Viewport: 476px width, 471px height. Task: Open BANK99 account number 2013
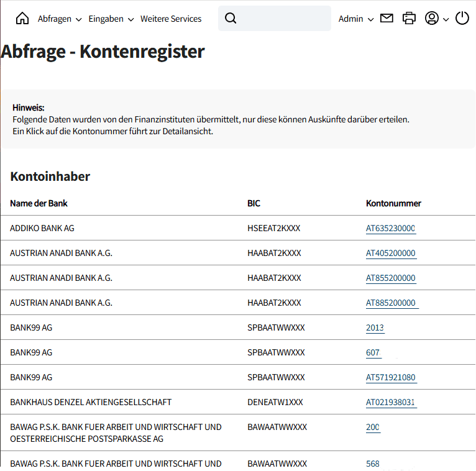tap(375, 327)
